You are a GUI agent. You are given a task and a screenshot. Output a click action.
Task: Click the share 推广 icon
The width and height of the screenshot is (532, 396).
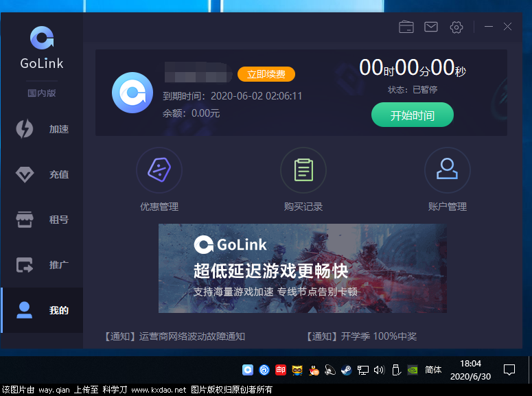(x=25, y=265)
